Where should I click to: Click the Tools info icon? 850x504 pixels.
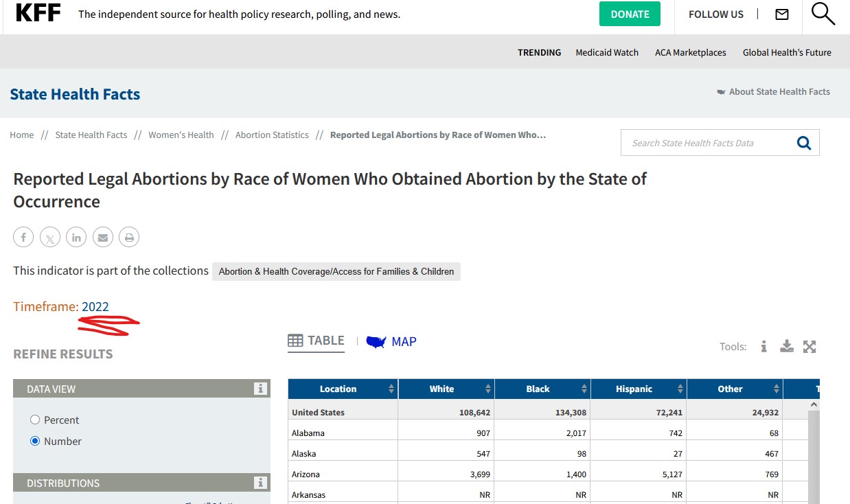click(763, 347)
